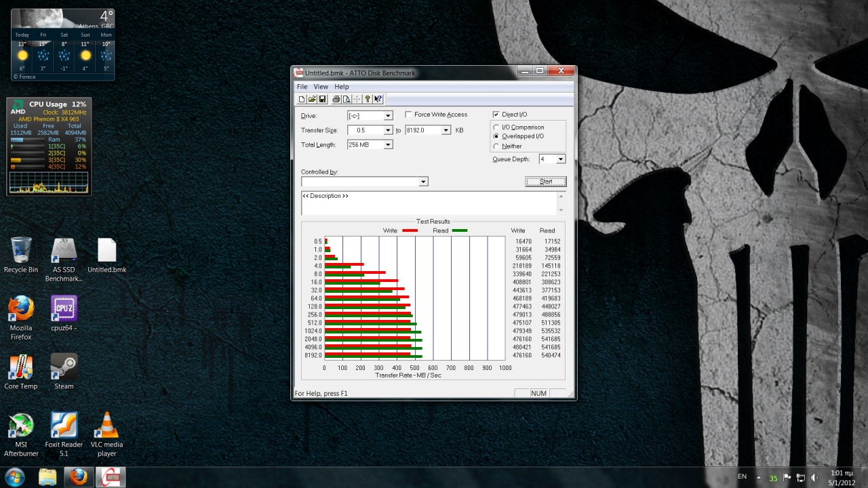
Task: Select the Overlapped I/O radio button
Action: (x=496, y=136)
